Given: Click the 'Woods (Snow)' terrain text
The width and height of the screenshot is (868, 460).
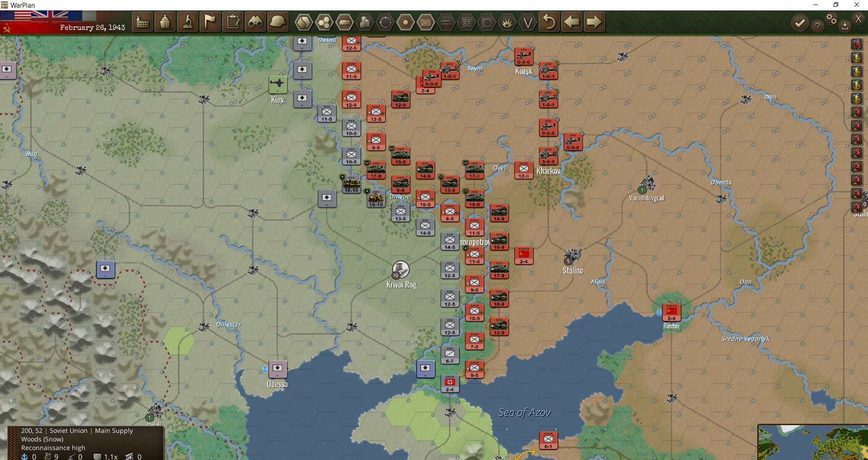Looking at the screenshot, I should click(x=42, y=439).
